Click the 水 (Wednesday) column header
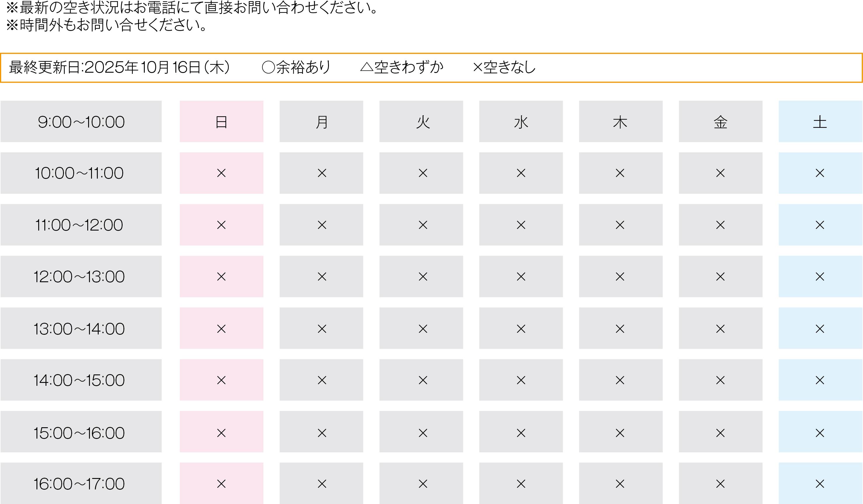 point(521,122)
